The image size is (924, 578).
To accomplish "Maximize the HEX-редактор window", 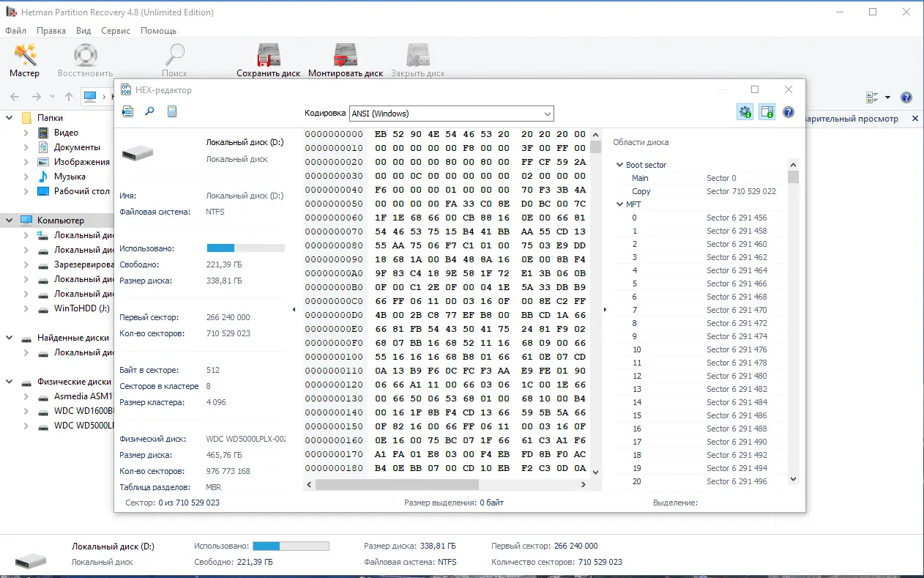I will point(755,89).
